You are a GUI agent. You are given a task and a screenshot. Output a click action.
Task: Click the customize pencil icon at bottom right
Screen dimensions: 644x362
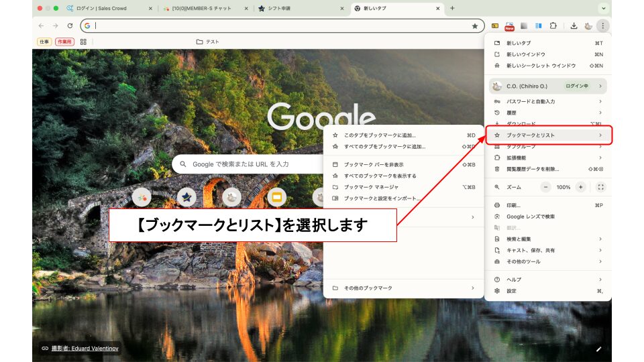point(598,349)
